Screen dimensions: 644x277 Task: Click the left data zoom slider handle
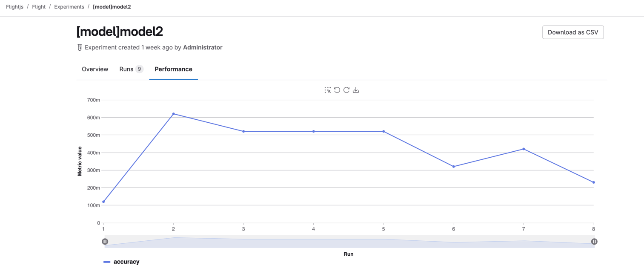click(105, 241)
